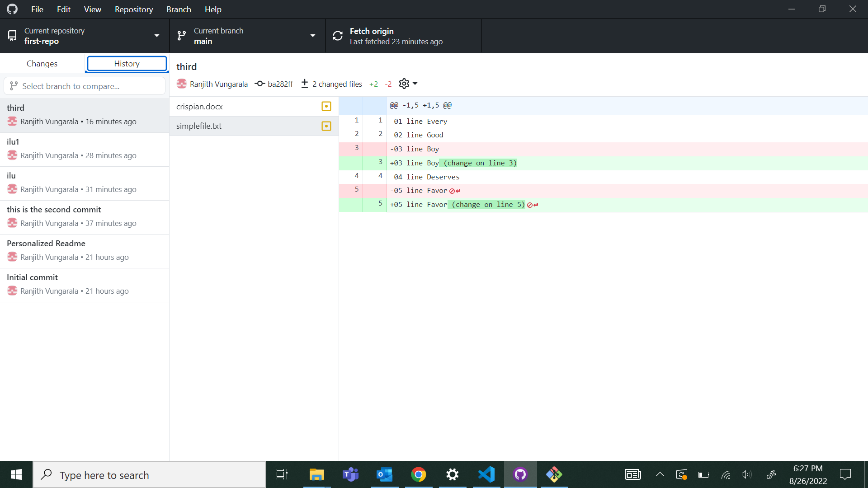Show hidden system tray icons
This screenshot has width=868, height=488.
click(660, 474)
